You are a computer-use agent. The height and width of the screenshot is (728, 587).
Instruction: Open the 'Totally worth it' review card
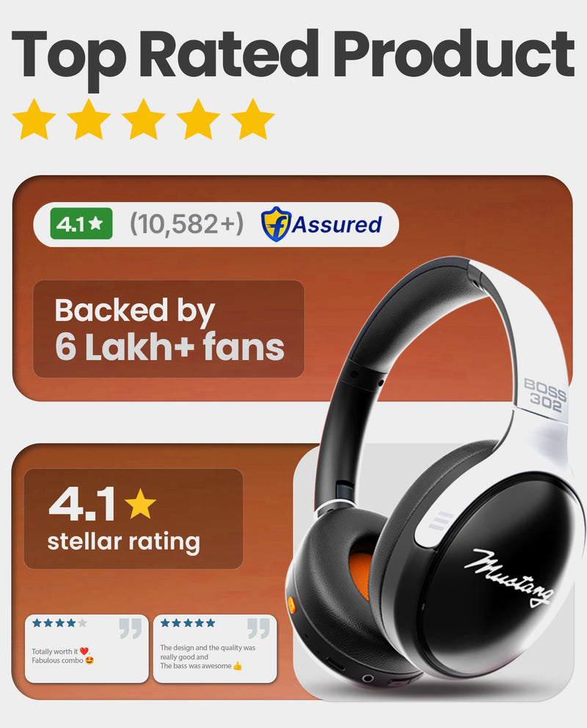(87, 649)
